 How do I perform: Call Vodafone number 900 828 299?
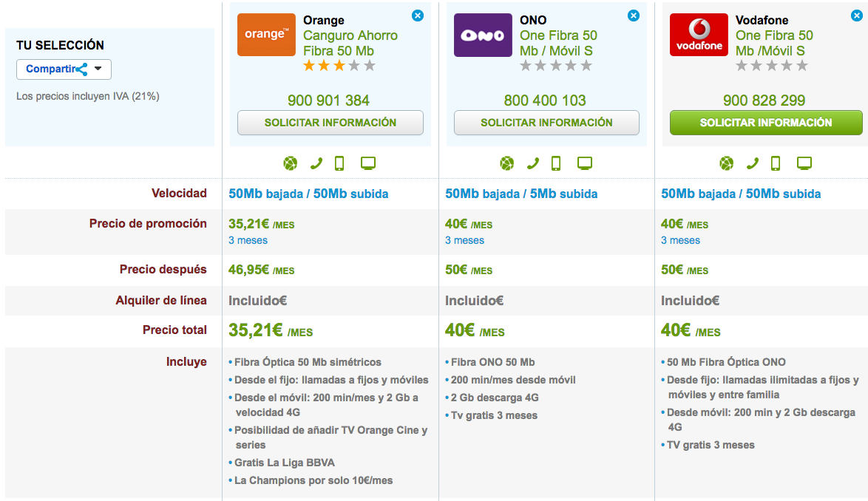[x=764, y=100]
